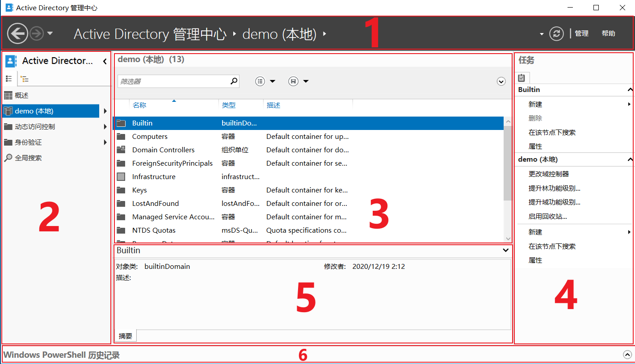Click the tasks clipboard icon tab
Screen dimensions: 635x364
click(521, 78)
